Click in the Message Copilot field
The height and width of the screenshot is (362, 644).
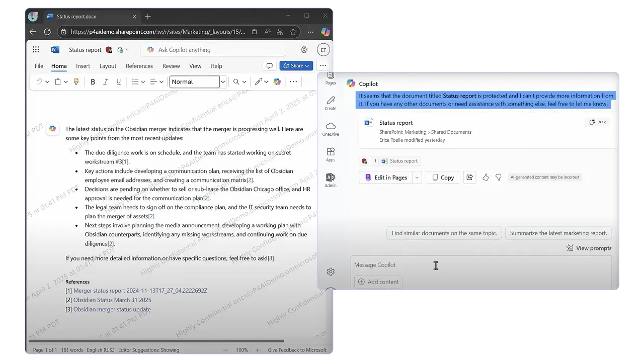tap(481, 265)
